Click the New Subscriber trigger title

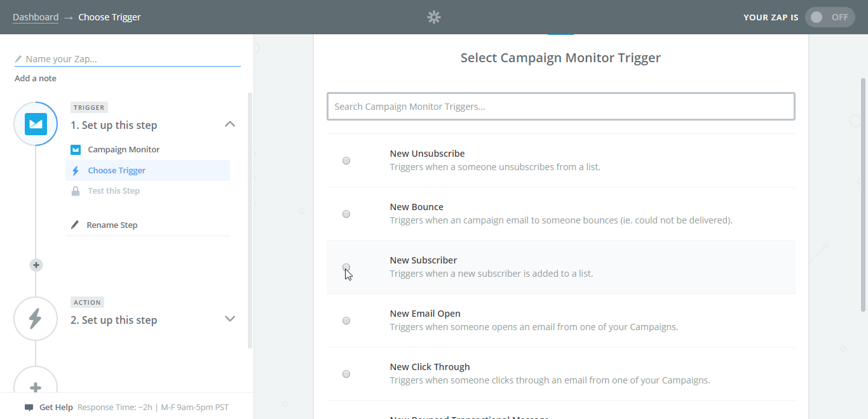pos(423,260)
